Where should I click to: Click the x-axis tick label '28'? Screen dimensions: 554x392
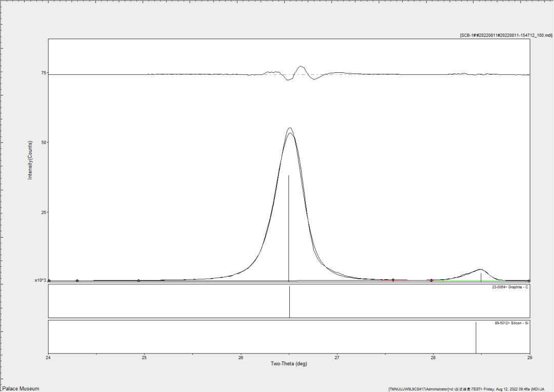pyautogui.click(x=433, y=357)
